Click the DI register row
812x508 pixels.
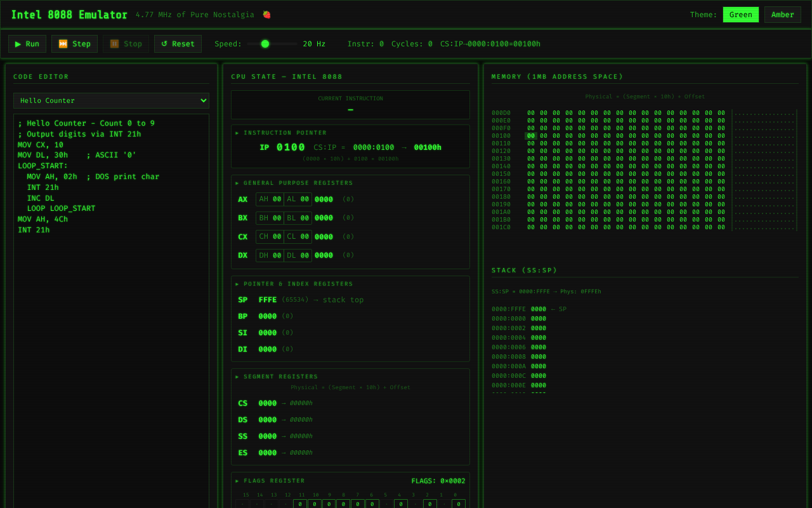pos(350,349)
